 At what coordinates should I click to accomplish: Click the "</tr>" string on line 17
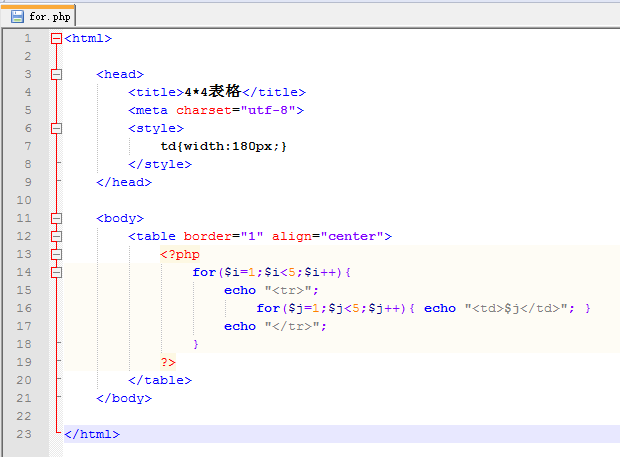[x=292, y=326]
